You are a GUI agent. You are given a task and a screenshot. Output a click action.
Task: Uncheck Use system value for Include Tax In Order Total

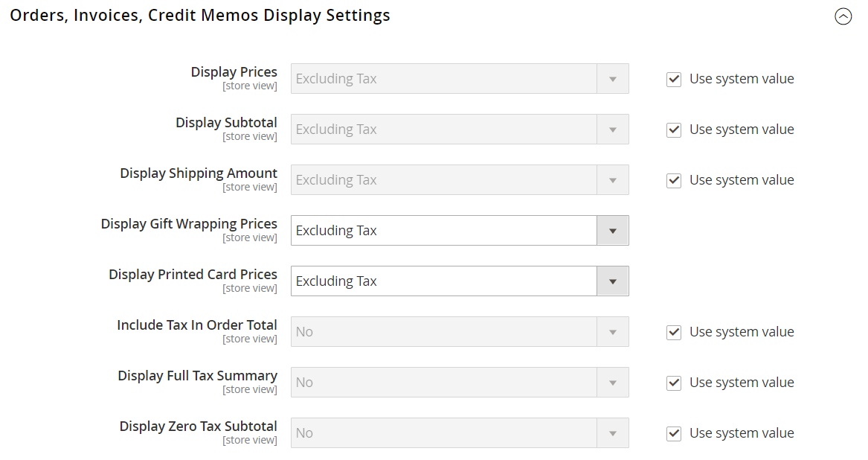674,332
